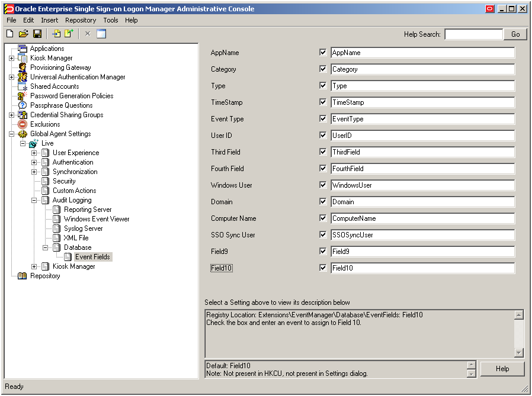Select the Custom Actions tree item
The image size is (532, 396).
tap(74, 191)
